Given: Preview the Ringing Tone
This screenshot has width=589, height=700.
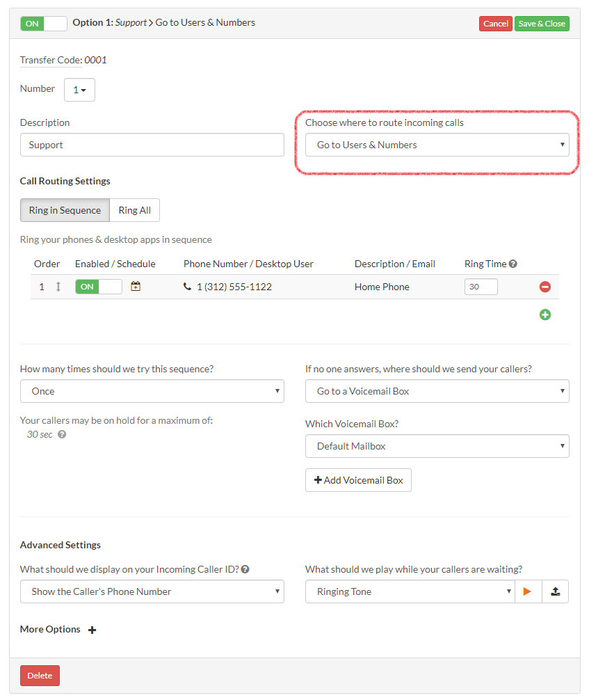Looking at the screenshot, I should pyautogui.click(x=529, y=591).
